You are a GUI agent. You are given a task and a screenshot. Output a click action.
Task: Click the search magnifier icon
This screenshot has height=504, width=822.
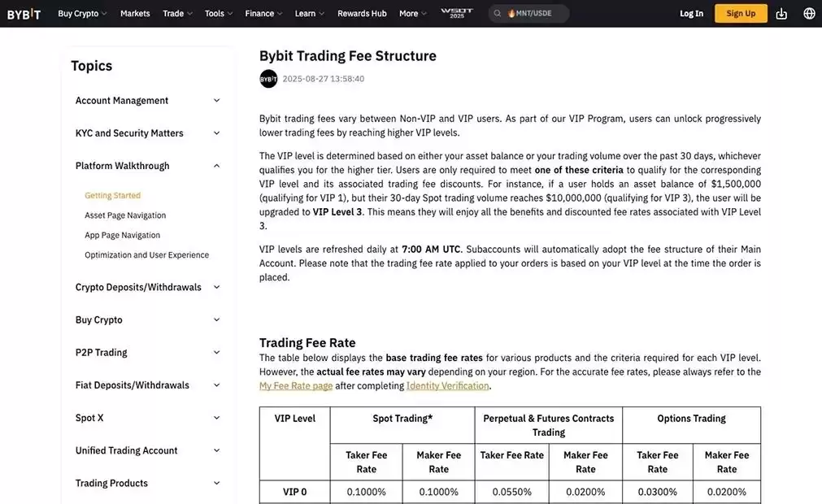point(498,14)
